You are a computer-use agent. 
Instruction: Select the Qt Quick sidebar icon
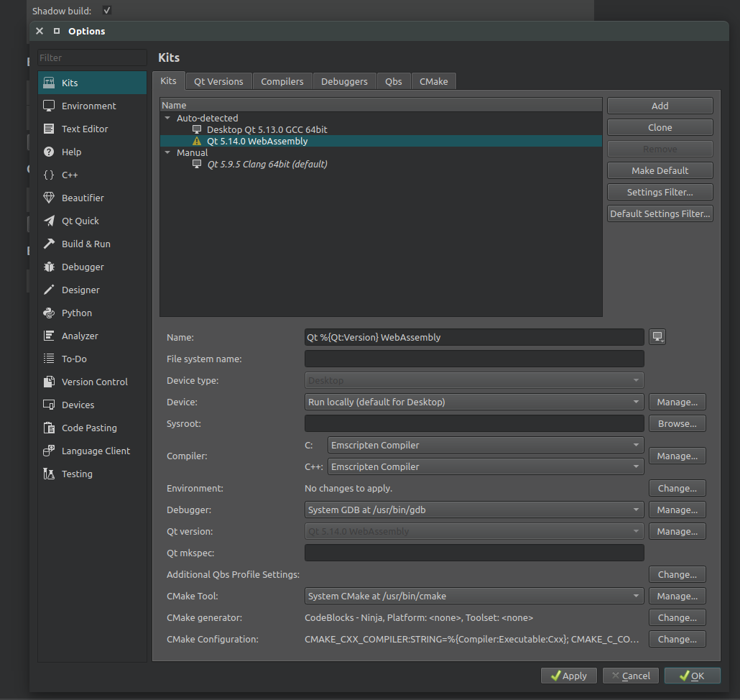pos(49,221)
